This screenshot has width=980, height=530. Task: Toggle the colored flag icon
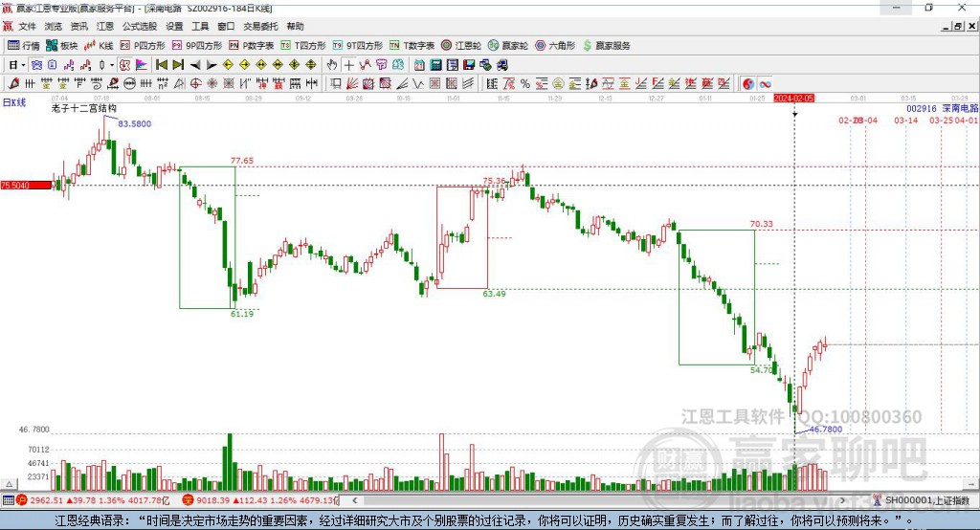[142, 65]
